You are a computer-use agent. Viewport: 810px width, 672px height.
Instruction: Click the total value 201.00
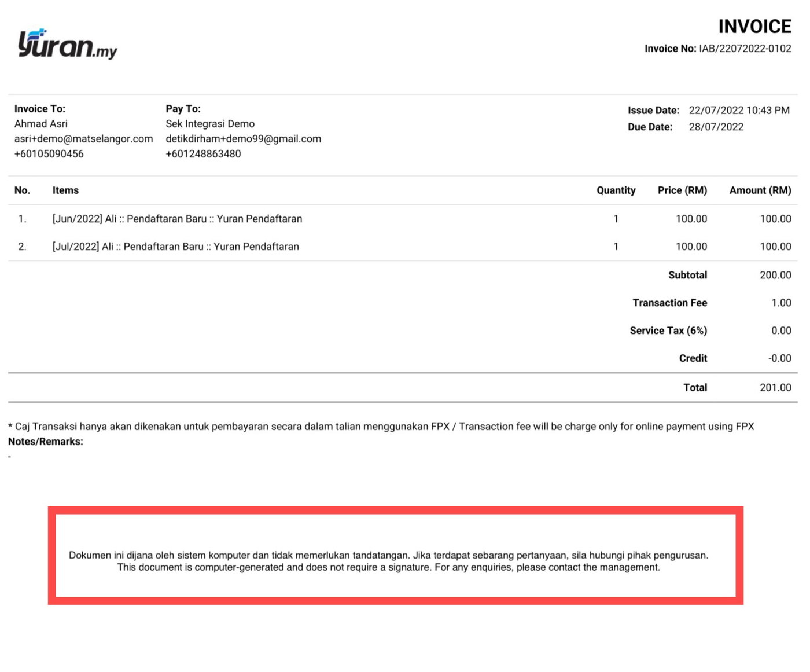coord(776,388)
